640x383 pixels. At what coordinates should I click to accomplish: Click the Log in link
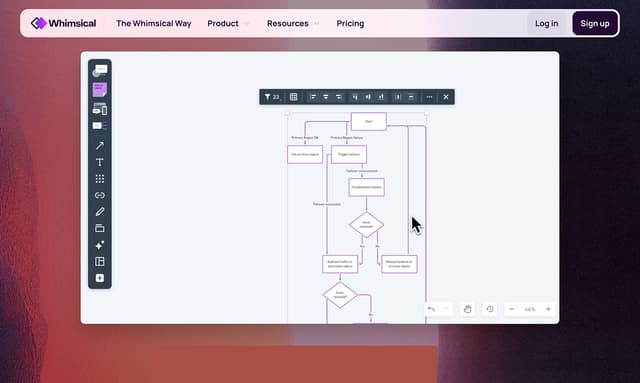pos(547,23)
